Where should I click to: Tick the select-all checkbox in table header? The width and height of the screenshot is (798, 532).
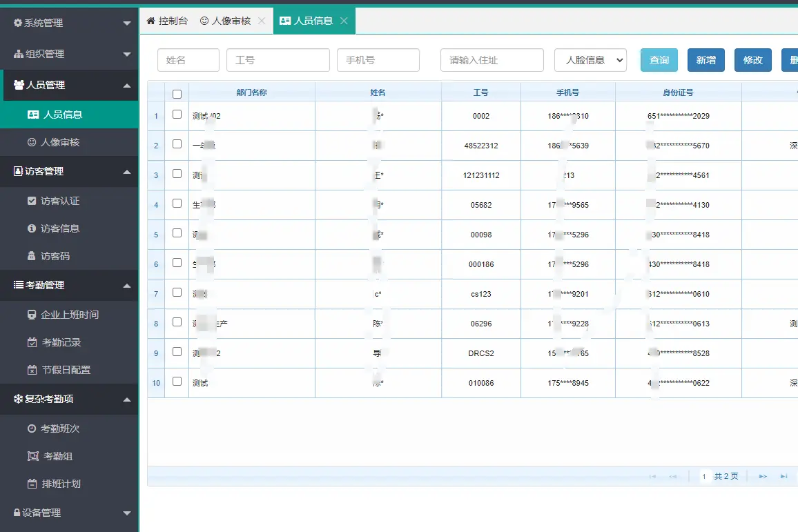[x=177, y=94]
